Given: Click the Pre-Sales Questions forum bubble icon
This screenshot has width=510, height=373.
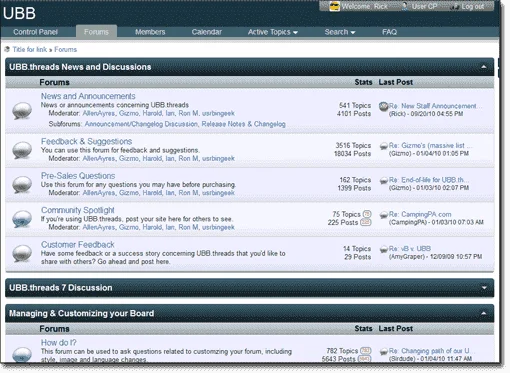Looking at the screenshot, I should (x=22, y=184).
